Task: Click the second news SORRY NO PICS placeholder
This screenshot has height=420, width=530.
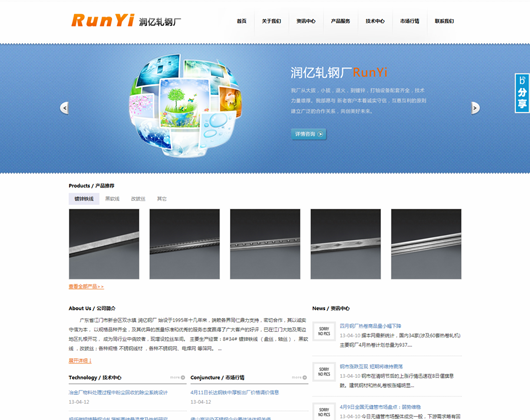Action: click(x=324, y=372)
